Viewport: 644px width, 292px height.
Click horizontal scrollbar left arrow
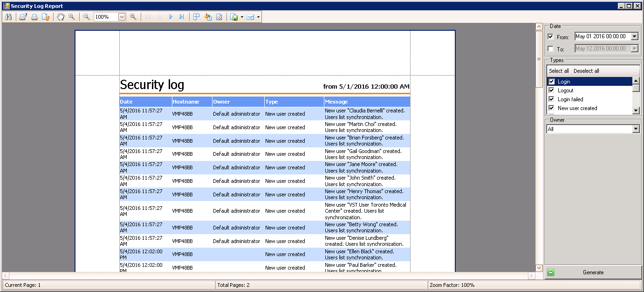[x=6, y=276]
